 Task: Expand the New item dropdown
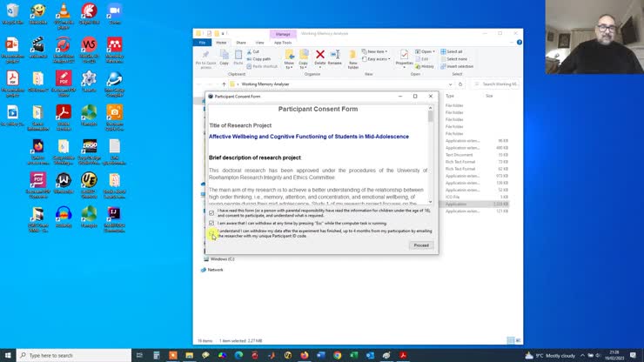tap(378, 51)
